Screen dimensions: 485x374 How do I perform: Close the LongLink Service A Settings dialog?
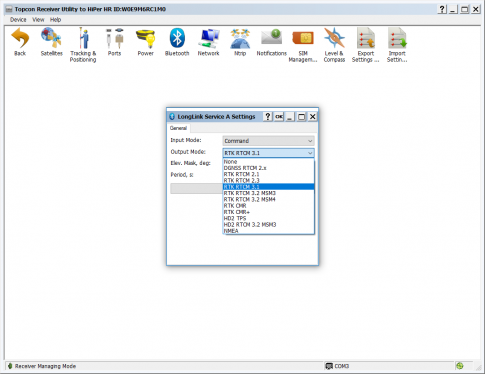pos(312,117)
